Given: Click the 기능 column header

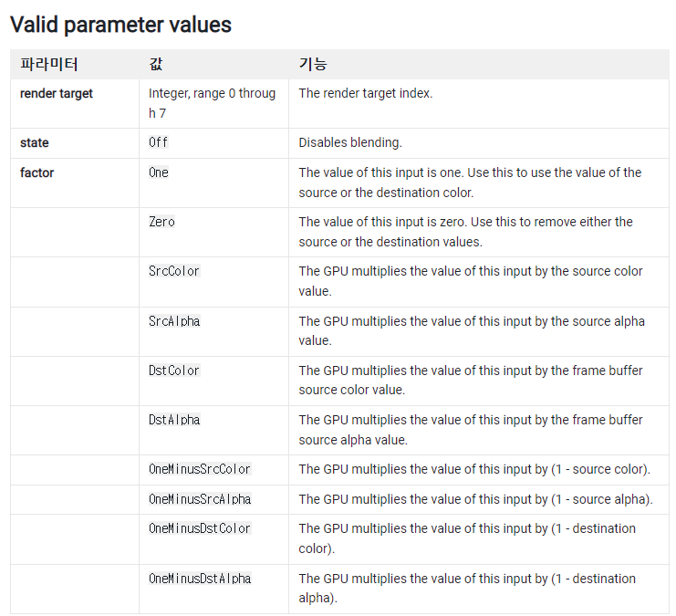Looking at the screenshot, I should pyautogui.click(x=313, y=65).
